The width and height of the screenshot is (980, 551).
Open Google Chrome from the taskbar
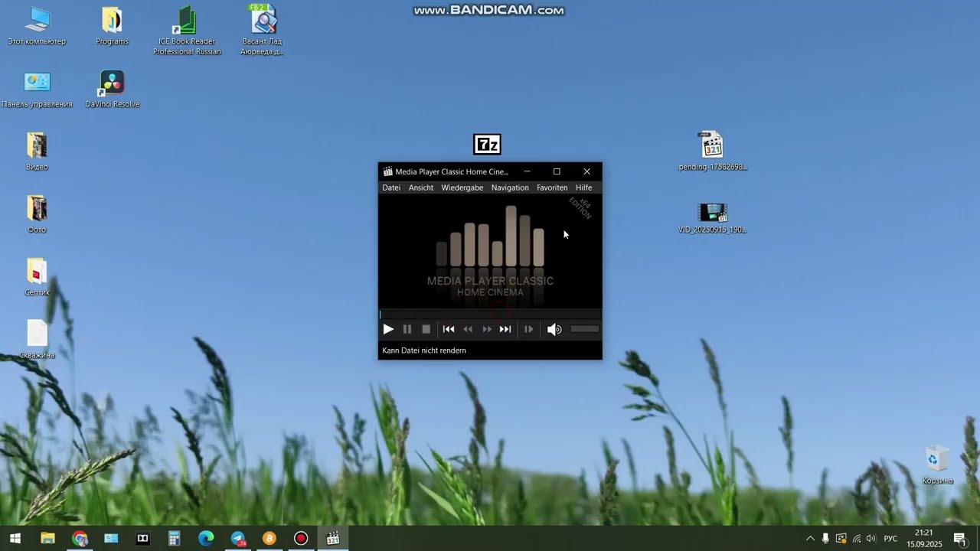(x=80, y=539)
